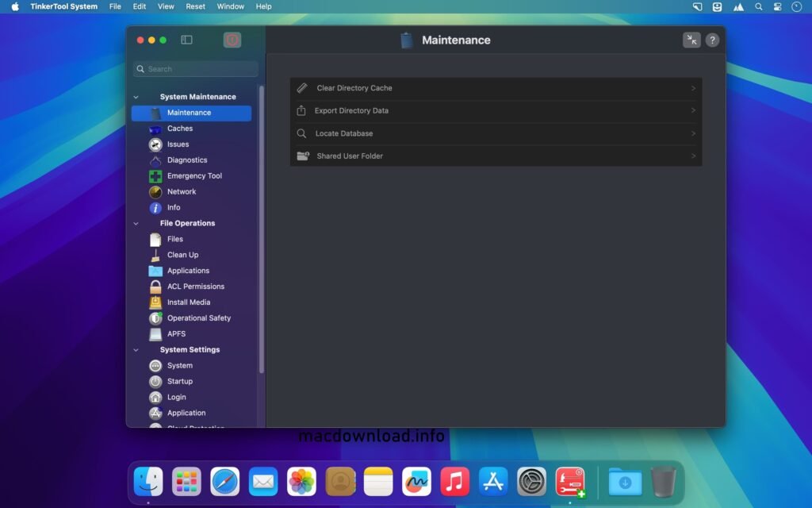Click the orange power toggle in toolbar
Screen dimensions: 812x508
232,39
